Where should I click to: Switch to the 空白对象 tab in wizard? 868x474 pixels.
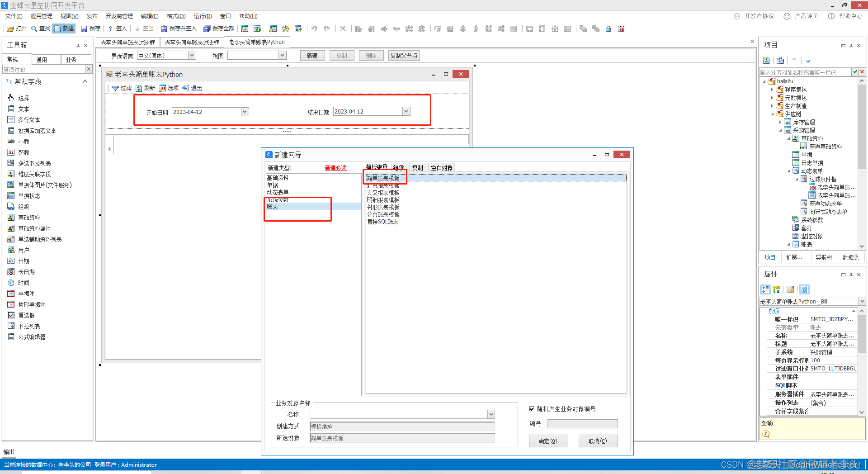tap(441, 168)
